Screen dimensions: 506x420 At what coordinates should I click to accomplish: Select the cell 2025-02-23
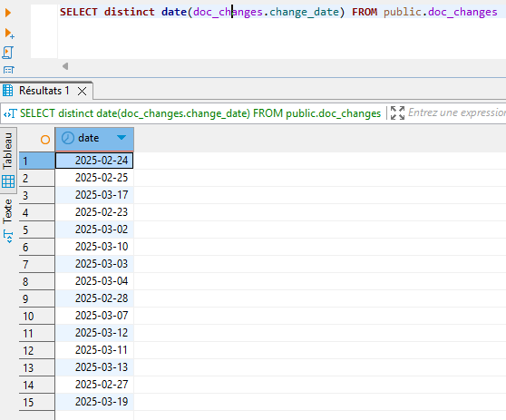pos(94,212)
